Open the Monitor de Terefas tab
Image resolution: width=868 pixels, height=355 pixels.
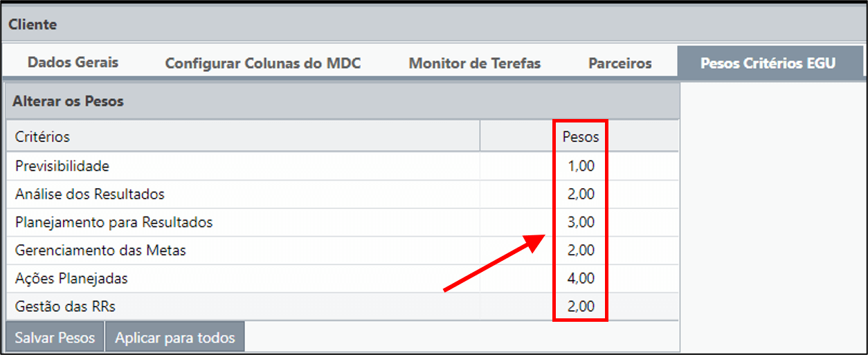coord(474,63)
